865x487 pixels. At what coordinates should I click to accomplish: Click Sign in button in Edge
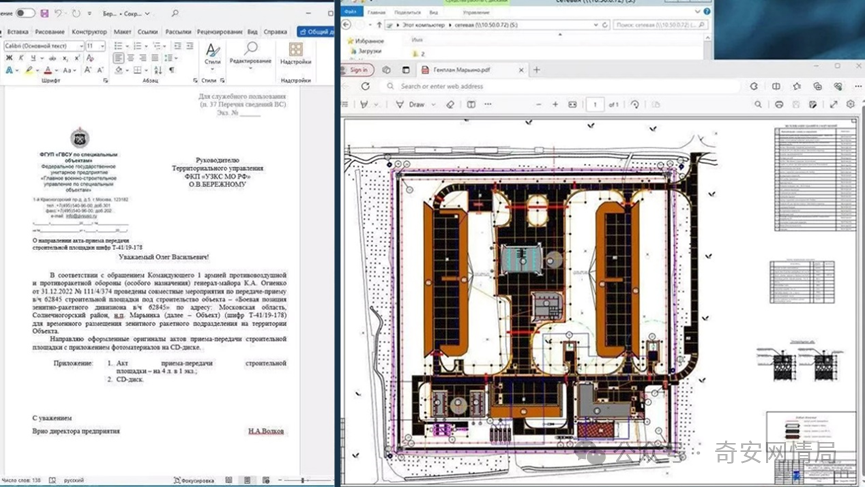point(357,70)
